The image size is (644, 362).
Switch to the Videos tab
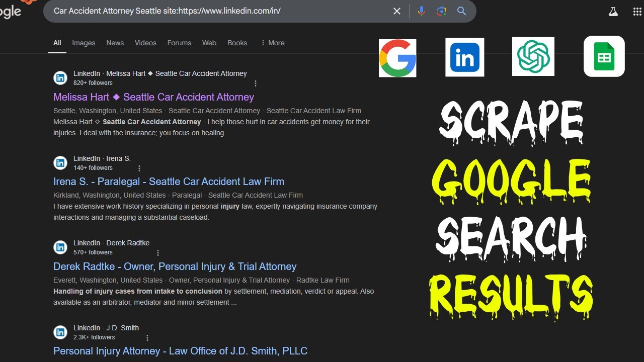pyautogui.click(x=145, y=43)
